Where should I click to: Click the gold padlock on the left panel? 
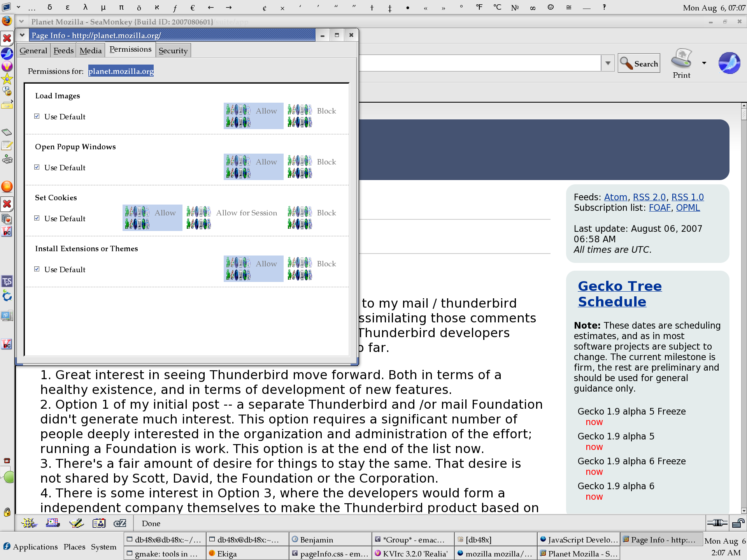pos(7,512)
